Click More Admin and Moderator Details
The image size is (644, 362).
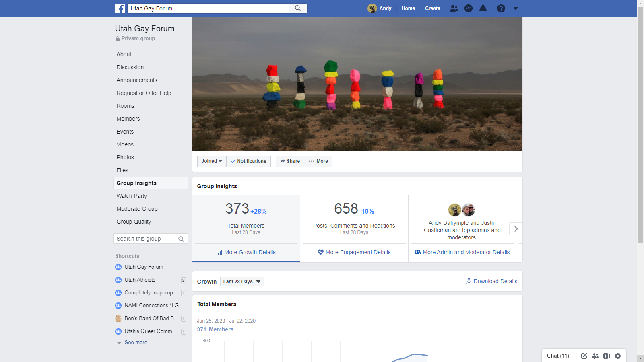pyautogui.click(x=462, y=252)
